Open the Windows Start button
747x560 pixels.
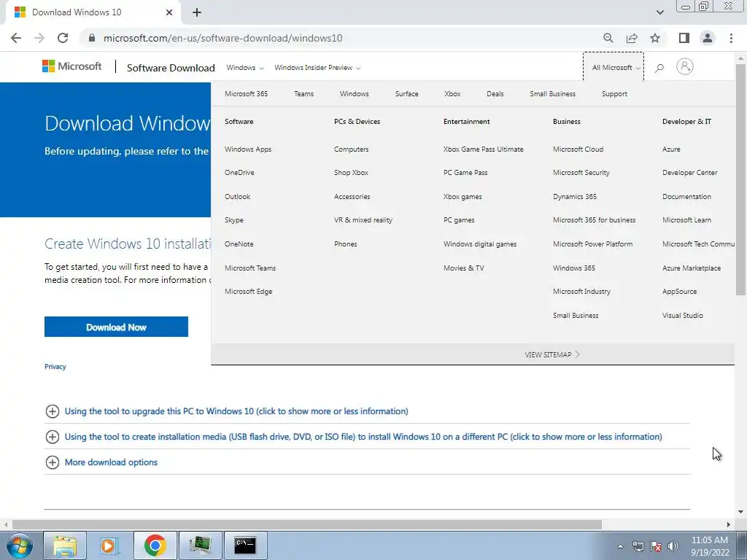(x=19, y=545)
